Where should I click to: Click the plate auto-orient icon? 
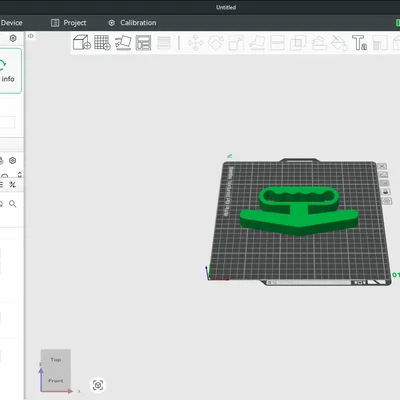(x=383, y=174)
